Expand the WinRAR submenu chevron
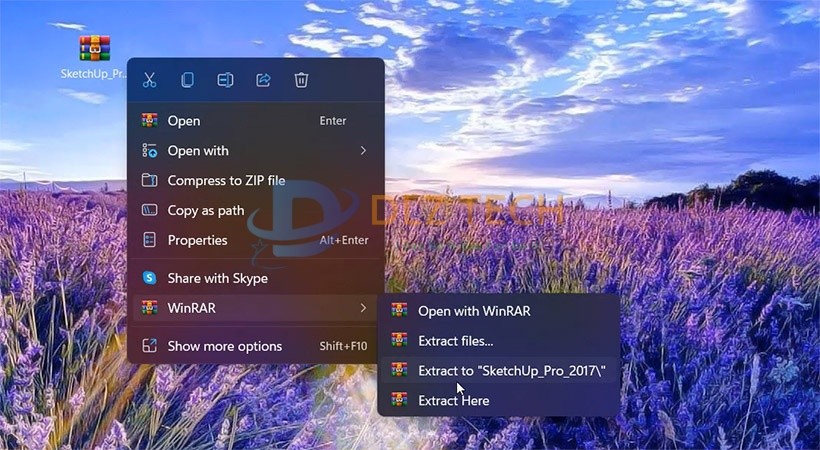This screenshot has width=820, height=450. click(363, 308)
